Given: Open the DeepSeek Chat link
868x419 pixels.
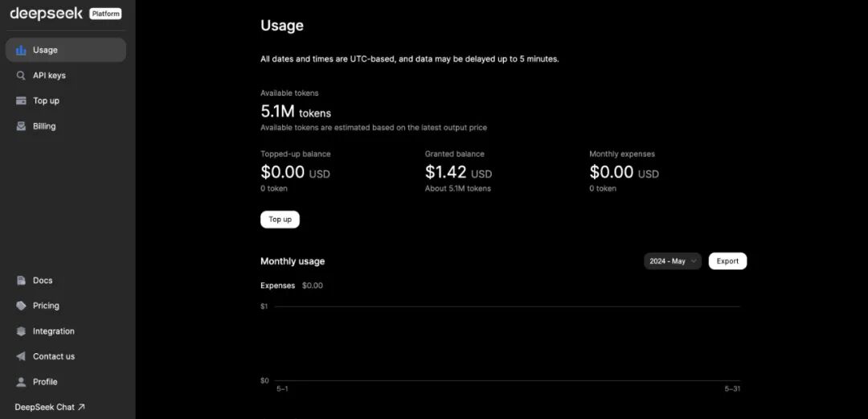Looking at the screenshot, I should 50,407.
